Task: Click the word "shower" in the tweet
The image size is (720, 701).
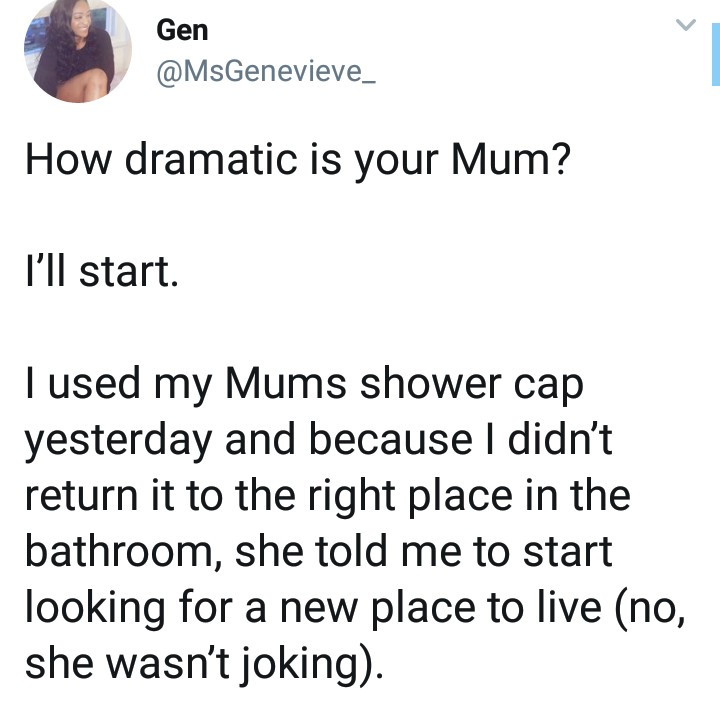Action: (430, 383)
